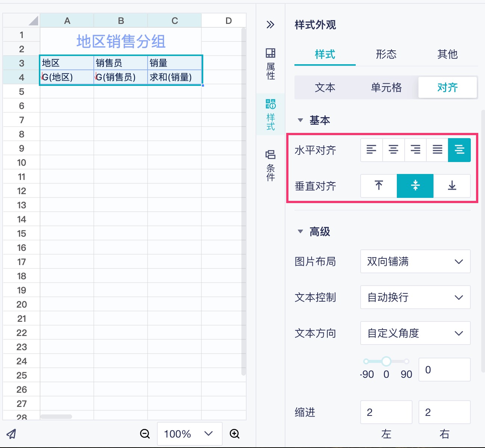Viewport: 485px width, 448px height.
Task: Select the cell G(地区)
Action: 67,77
